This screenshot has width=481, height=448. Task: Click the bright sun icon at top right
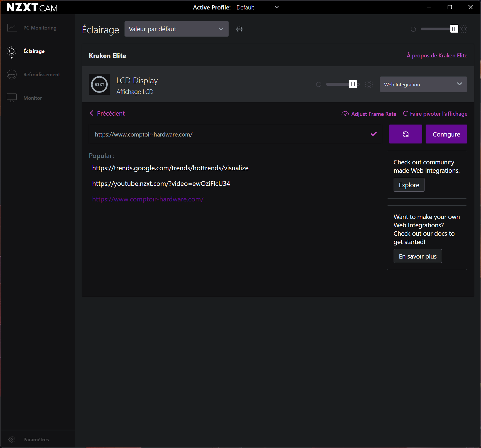pyautogui.click(x=464, y=29)
